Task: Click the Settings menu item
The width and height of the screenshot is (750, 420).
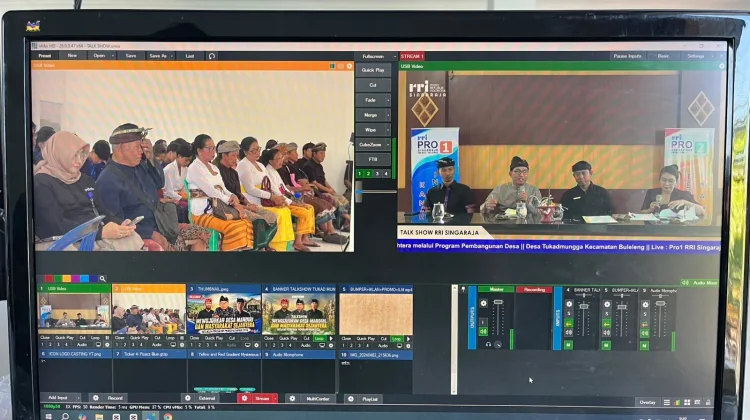Action: 696,56
